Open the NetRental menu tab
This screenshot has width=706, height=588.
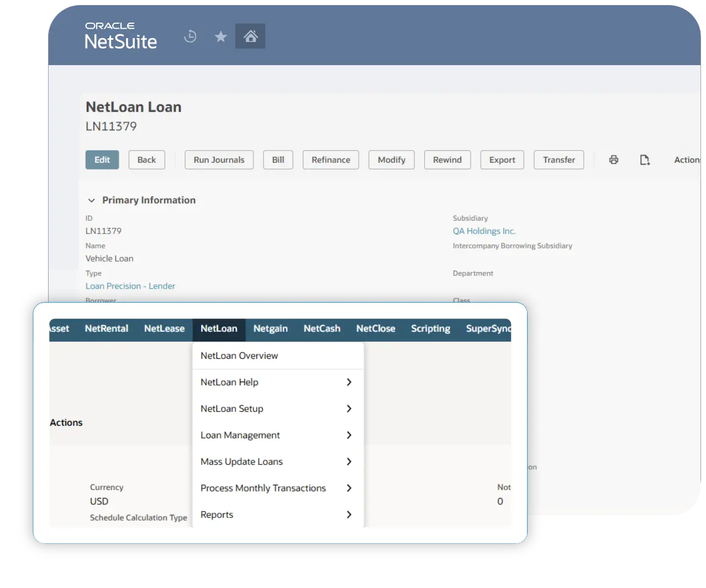(107, 329)
